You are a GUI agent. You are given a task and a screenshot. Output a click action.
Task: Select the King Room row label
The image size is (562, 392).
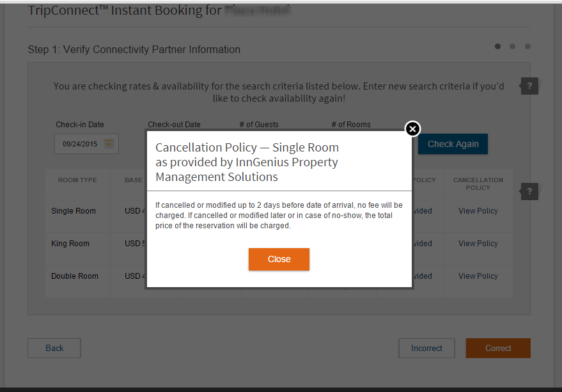point(70,244)
